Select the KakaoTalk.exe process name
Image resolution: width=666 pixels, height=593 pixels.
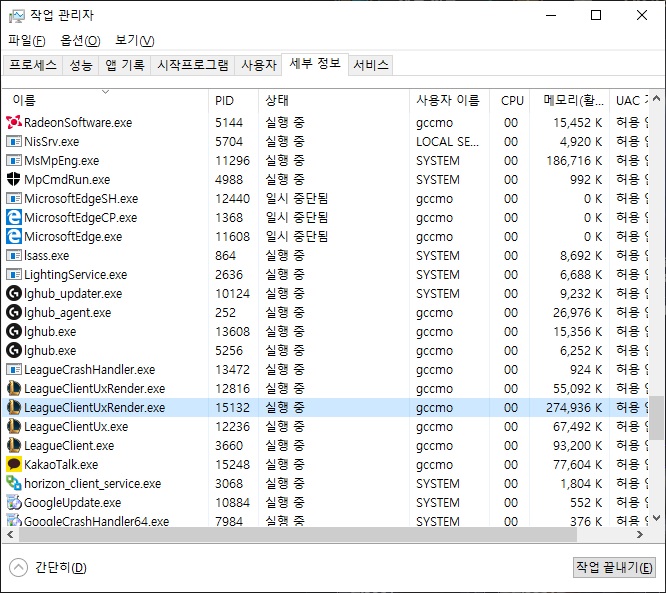61,464
